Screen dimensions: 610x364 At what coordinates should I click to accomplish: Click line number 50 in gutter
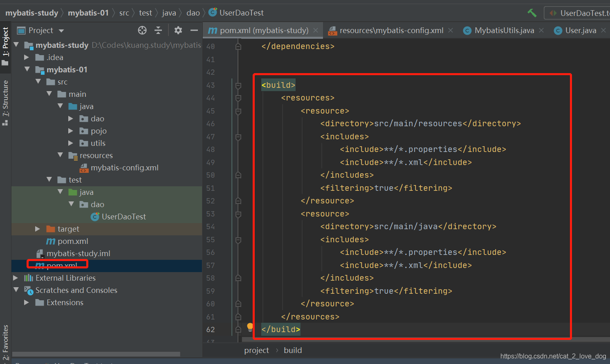211,175
